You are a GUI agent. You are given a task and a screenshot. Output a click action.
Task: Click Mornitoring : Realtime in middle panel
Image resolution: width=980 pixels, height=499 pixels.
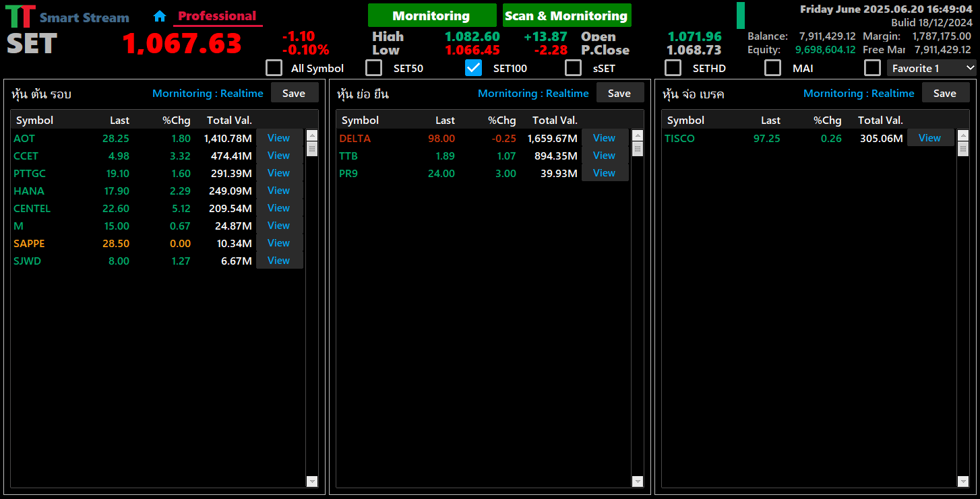pos(533,94)
